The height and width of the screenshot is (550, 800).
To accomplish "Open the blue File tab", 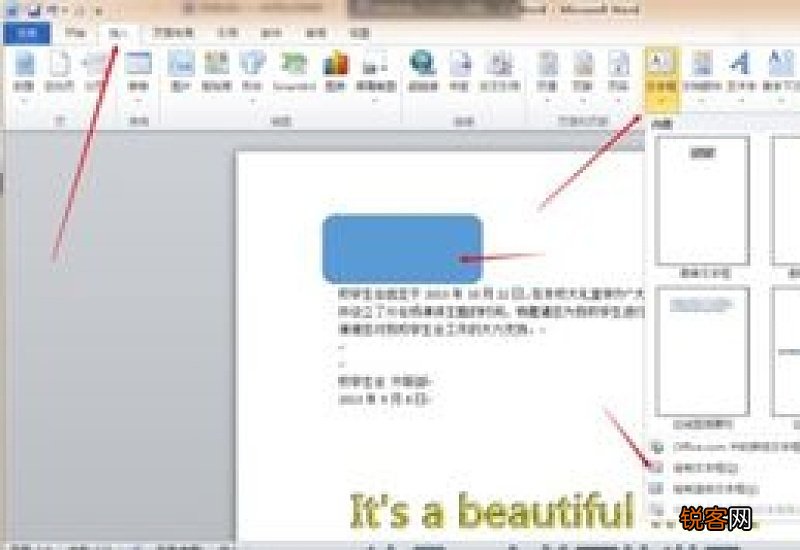I will pos(27,33).
